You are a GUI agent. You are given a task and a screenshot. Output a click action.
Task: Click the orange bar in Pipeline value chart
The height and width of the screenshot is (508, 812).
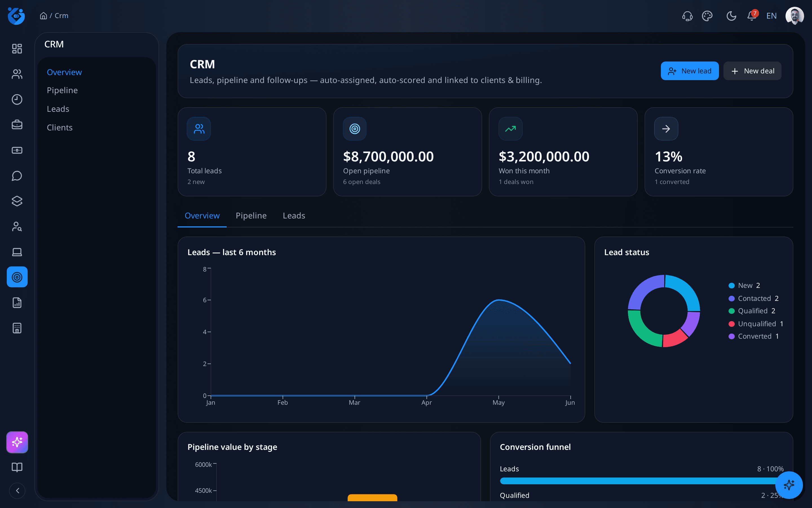click(x=372, y=498)
